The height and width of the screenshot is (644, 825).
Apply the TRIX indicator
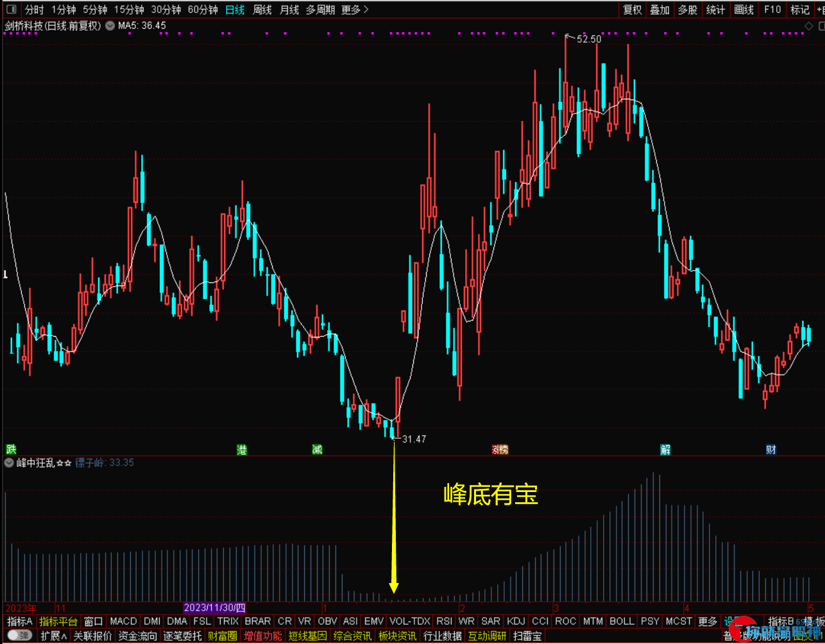228,621
